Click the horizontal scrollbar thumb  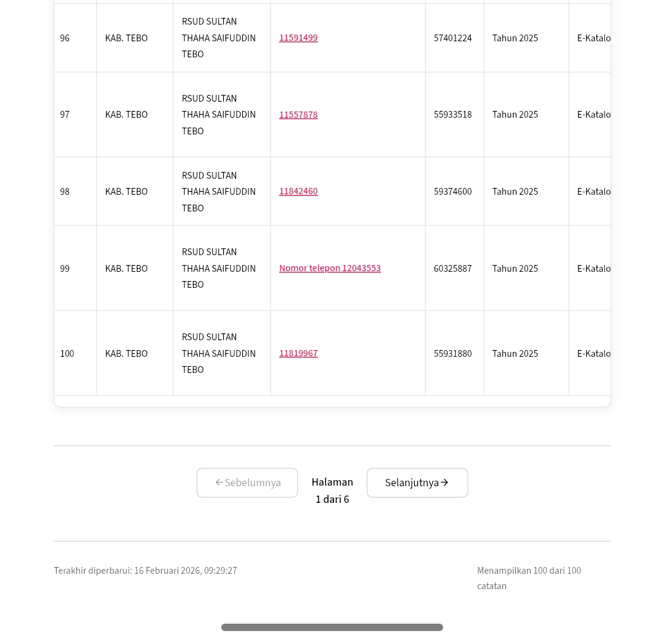332,627
